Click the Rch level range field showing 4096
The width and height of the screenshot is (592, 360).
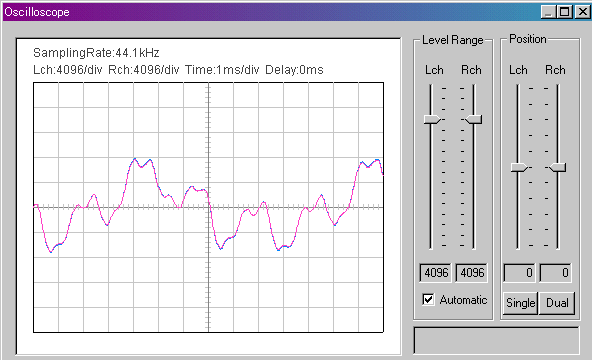coord(471,272)
